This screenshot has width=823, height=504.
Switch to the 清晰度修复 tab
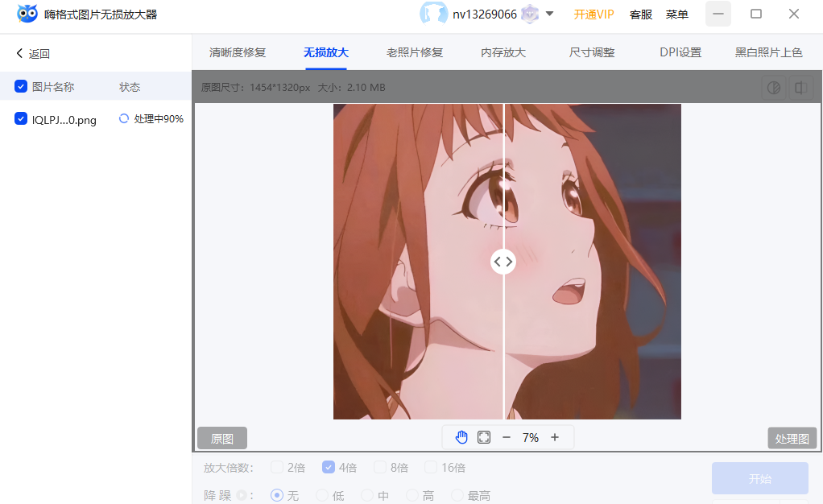click(x=238, y=52)
